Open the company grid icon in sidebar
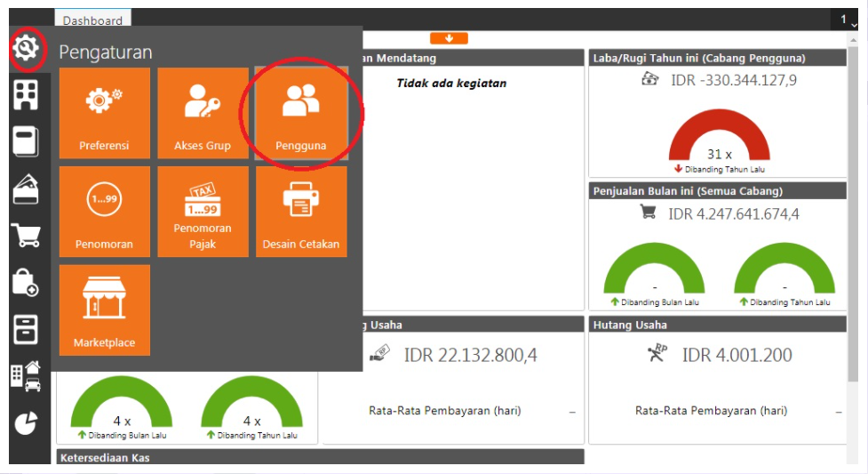The height and width of the screenshot is (474, 868). (x=26, y=94)
